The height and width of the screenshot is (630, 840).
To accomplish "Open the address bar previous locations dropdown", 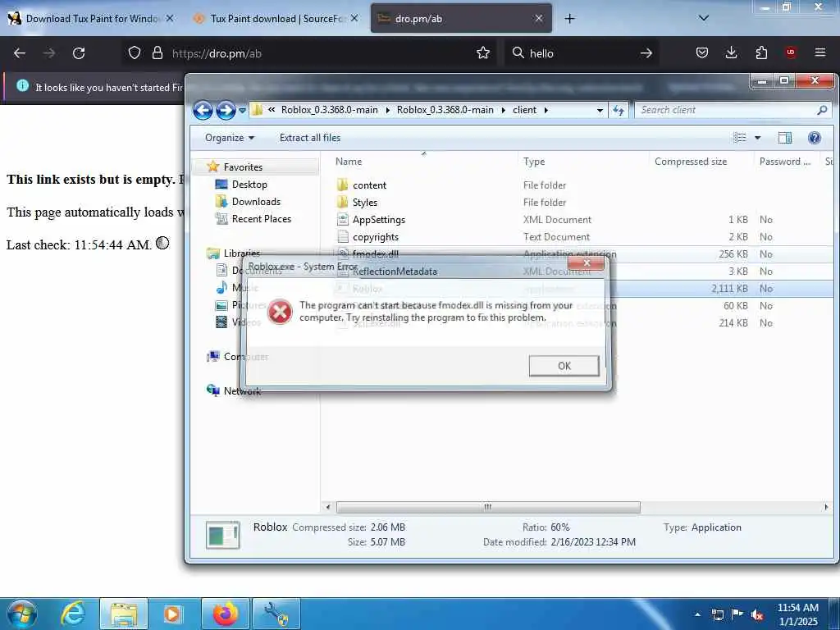I will [x=600, y=111].
